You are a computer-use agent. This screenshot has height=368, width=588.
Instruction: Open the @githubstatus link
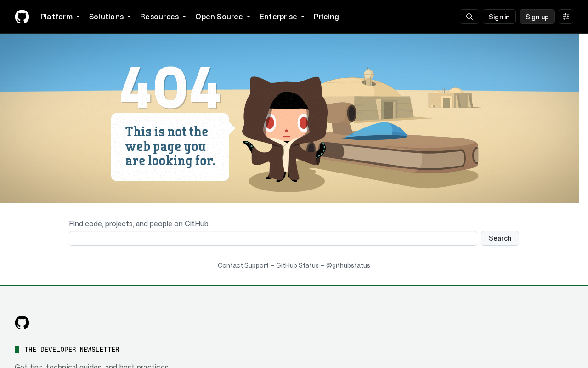coord(348,265)
